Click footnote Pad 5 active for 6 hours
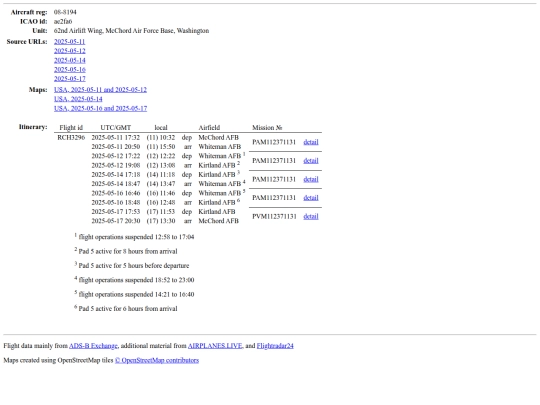 point(126,309)
